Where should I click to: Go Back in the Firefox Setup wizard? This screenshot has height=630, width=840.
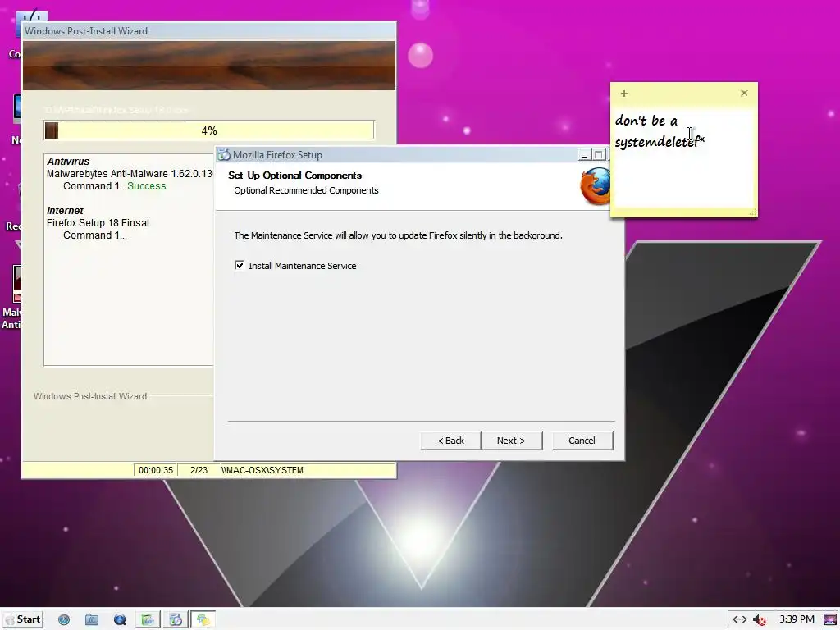pos(450,441)
